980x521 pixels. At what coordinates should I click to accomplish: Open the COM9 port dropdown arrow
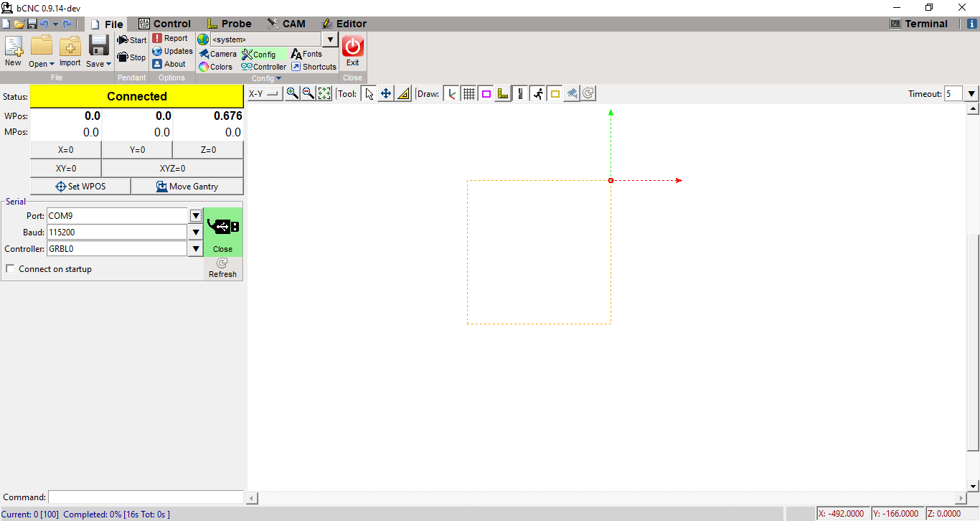[x=195, y=215]
